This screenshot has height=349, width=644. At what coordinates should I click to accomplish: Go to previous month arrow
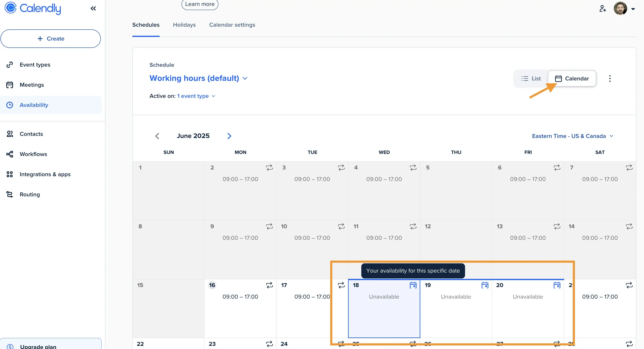click(x=157, y=136)
